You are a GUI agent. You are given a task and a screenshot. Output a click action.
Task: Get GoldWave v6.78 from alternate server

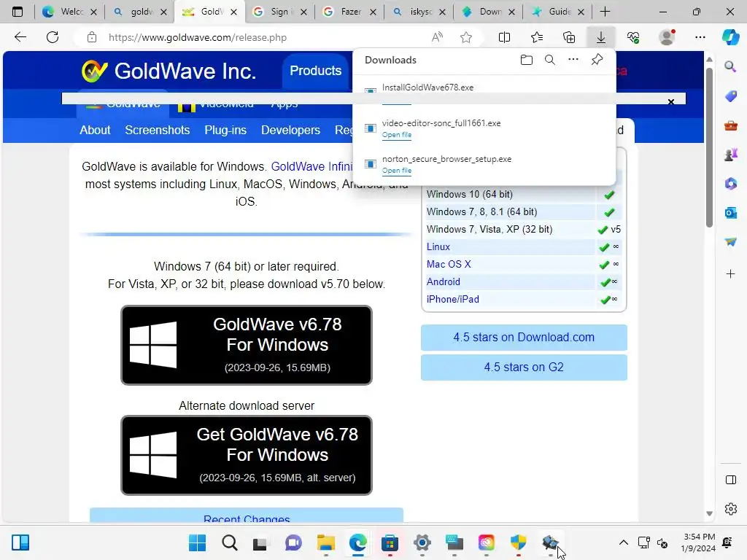point(247,455)
